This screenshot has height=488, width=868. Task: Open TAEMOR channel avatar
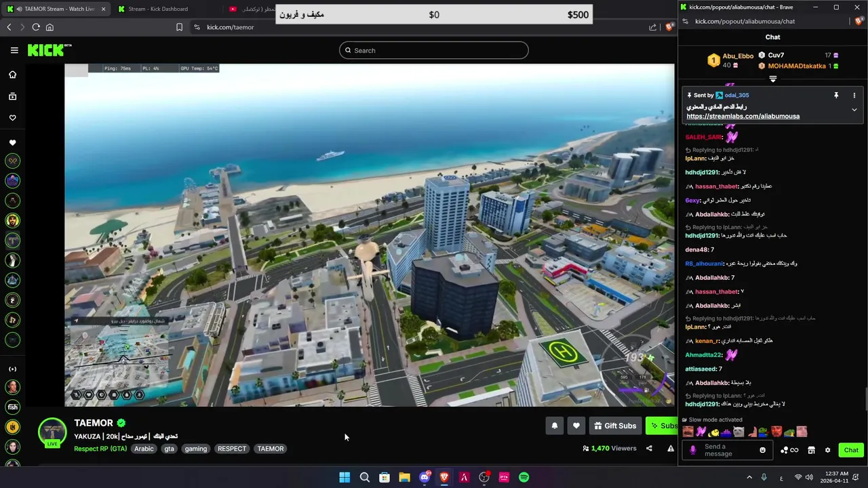click(52, 432)
